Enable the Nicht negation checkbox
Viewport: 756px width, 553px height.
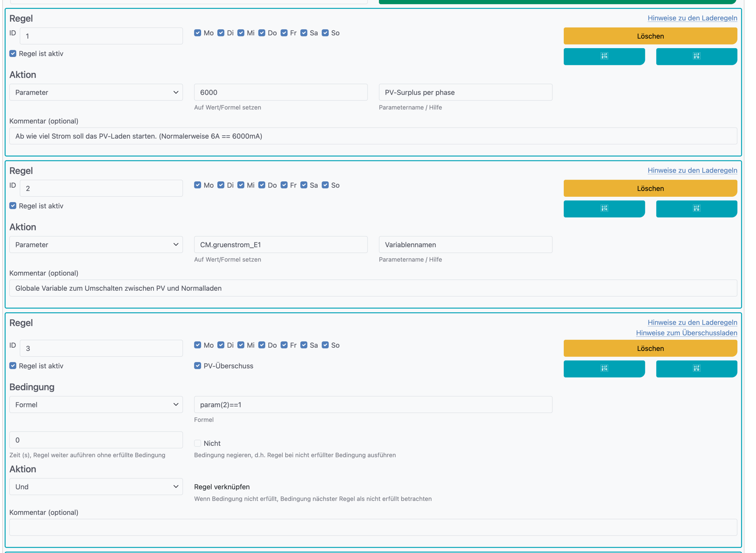(x=198, y=443)
